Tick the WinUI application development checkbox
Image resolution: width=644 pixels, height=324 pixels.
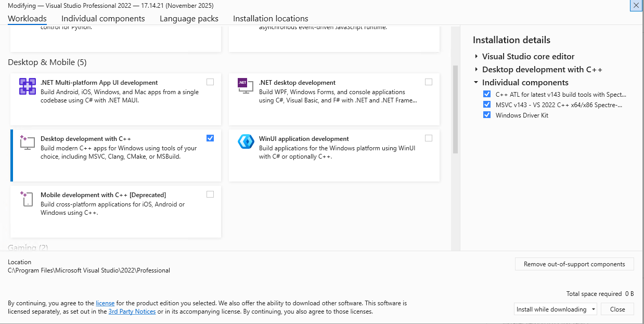[429, 138]
